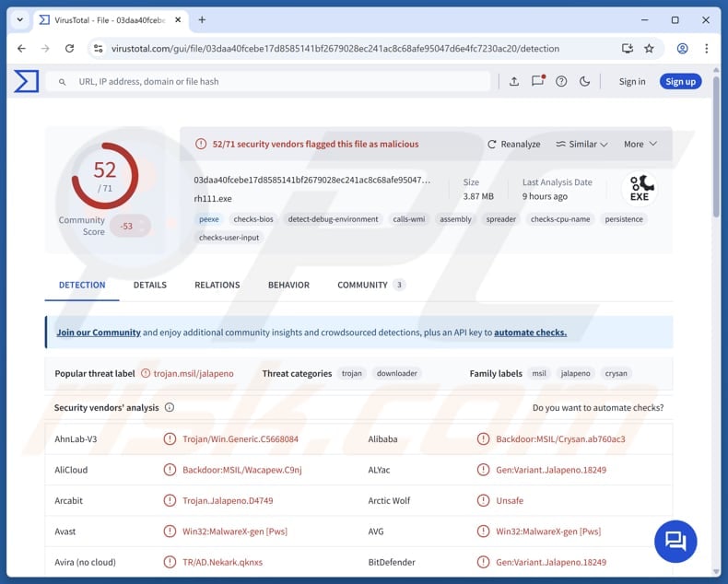Screen dimensions: 728x584
Task: Click the detect-debug-environment tag
Action: pyautogui.click(x=333, y=219)
